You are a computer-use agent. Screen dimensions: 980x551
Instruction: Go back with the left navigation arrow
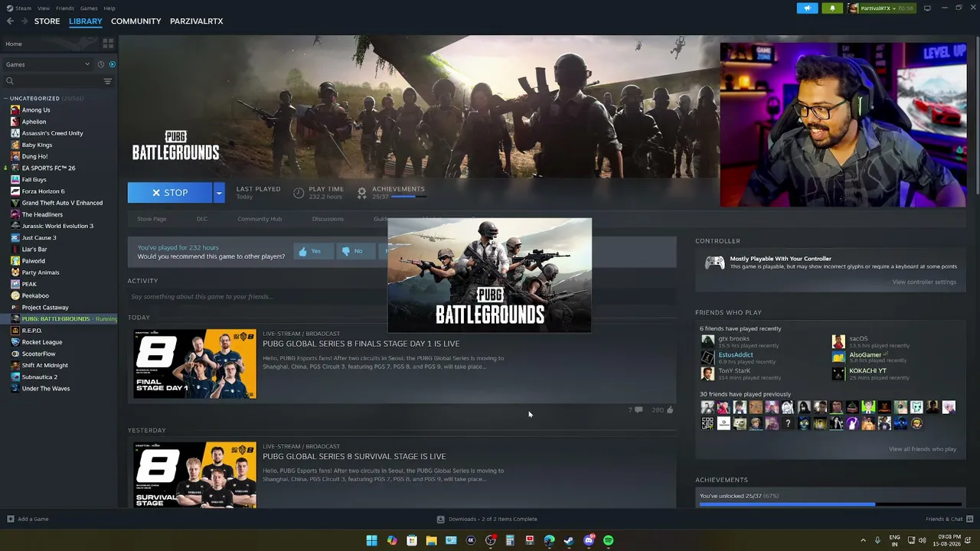click(x=10, y=21)
